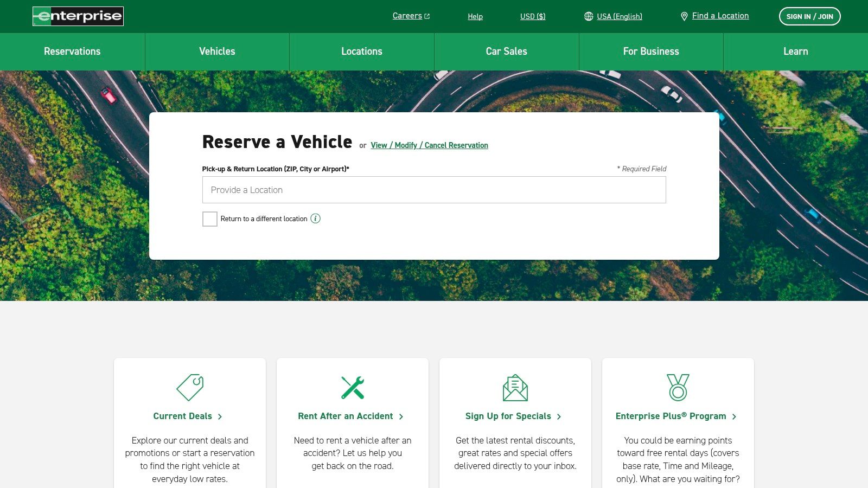Click the SIGN IN / JOIN button
Screen dimensions: 868x488
[809, 16]
